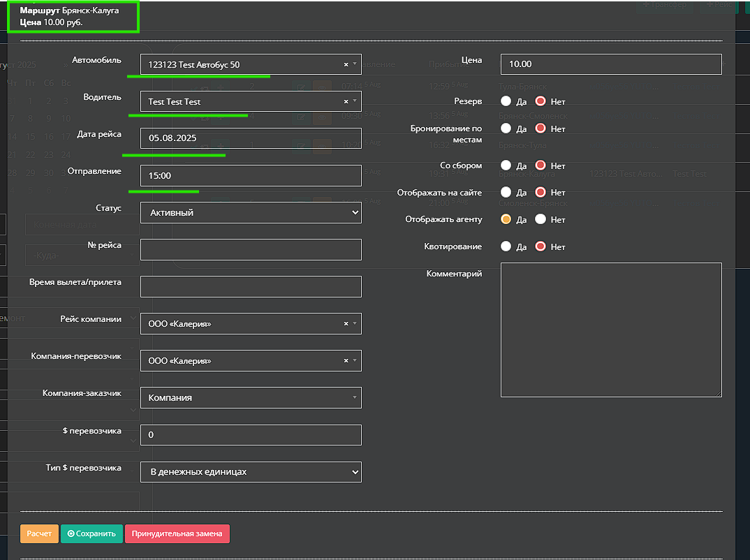This screenshot has height=560, width=750.
Task: Focus the № рейса input field
Action: click(251, 249)
